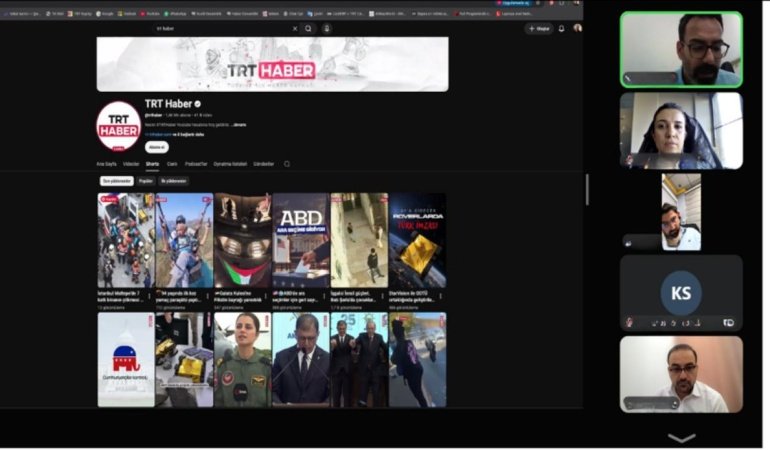Click the KS initials avatar circle

click(681, 293)
